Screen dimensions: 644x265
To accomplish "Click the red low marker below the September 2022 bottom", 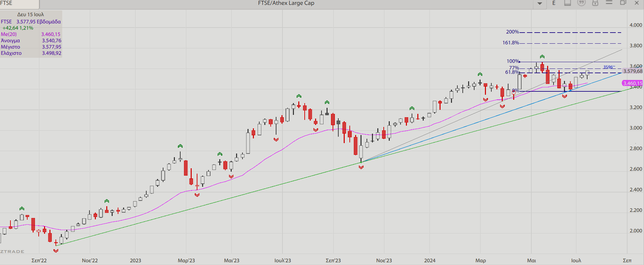I will (x=56, y=251).
